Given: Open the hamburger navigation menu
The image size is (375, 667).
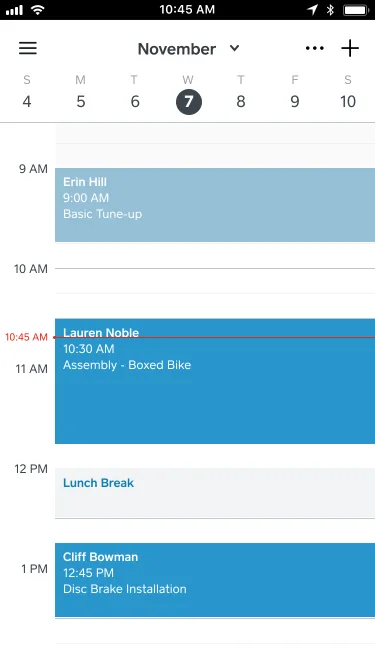Looking at the screenshot, I should [x=28, y=48].
